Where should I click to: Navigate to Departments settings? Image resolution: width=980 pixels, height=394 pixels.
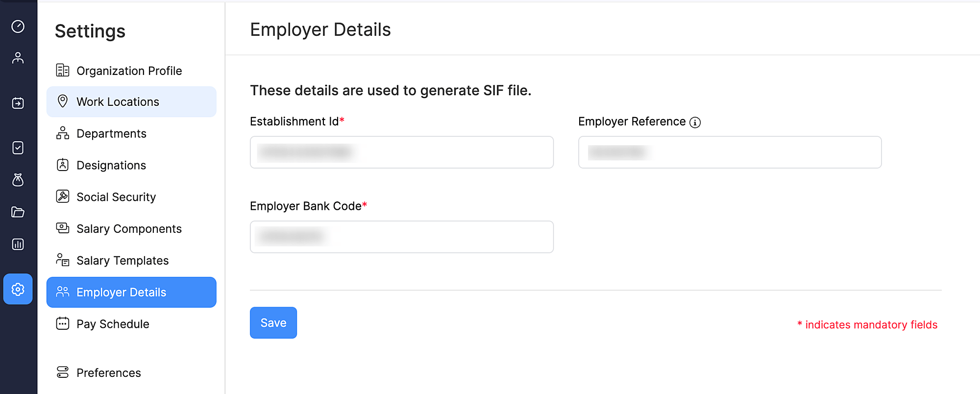pos(111,133)
